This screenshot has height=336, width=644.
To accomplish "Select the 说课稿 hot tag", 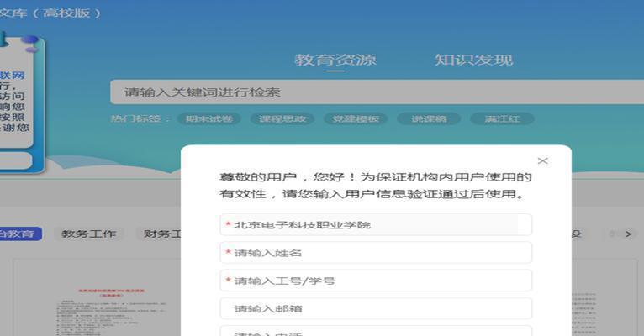I will 429,119.
